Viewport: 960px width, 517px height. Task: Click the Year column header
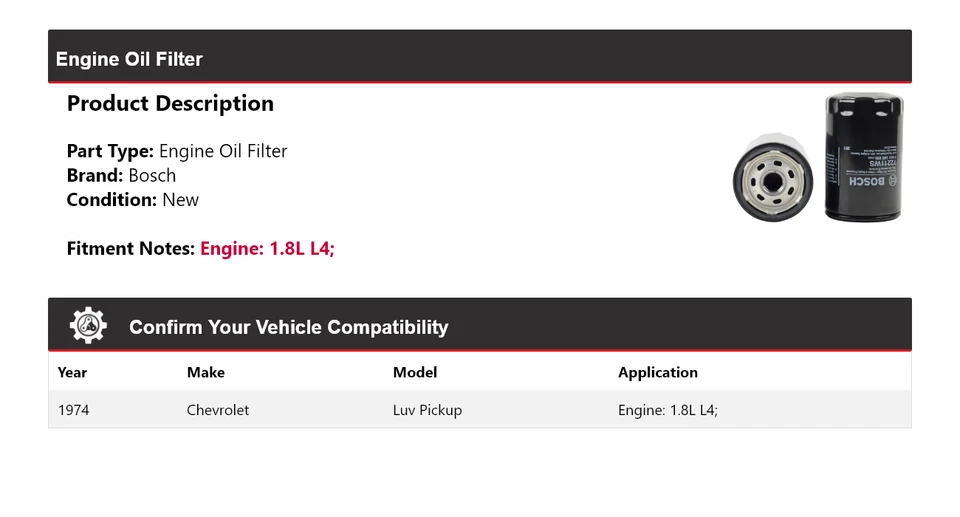(x=72, y=373)
